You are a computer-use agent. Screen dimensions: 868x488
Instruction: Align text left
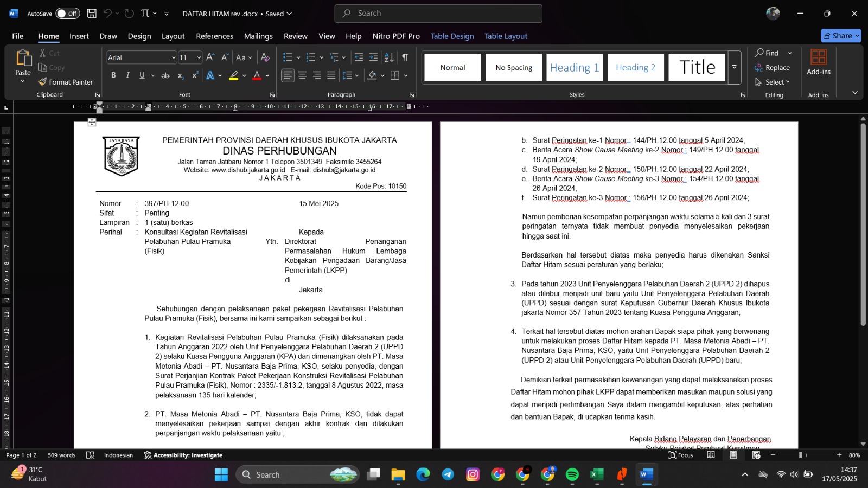point(288,75)
